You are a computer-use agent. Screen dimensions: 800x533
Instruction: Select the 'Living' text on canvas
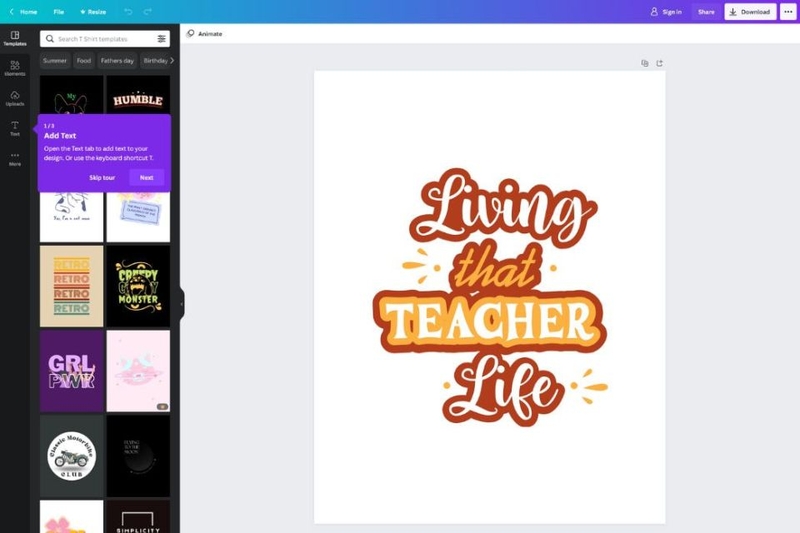click(x=503, y=207)
